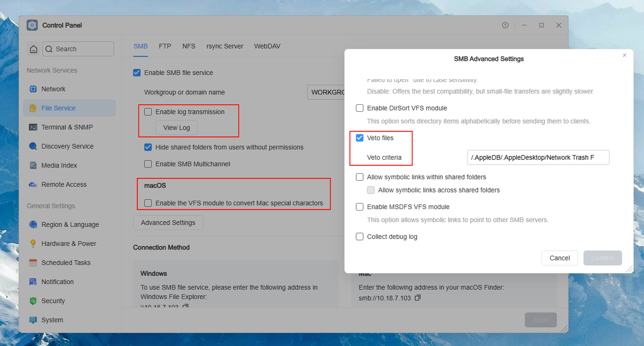Click the Confirm button in dialog

pyautogui.click(x=603, y=258)
